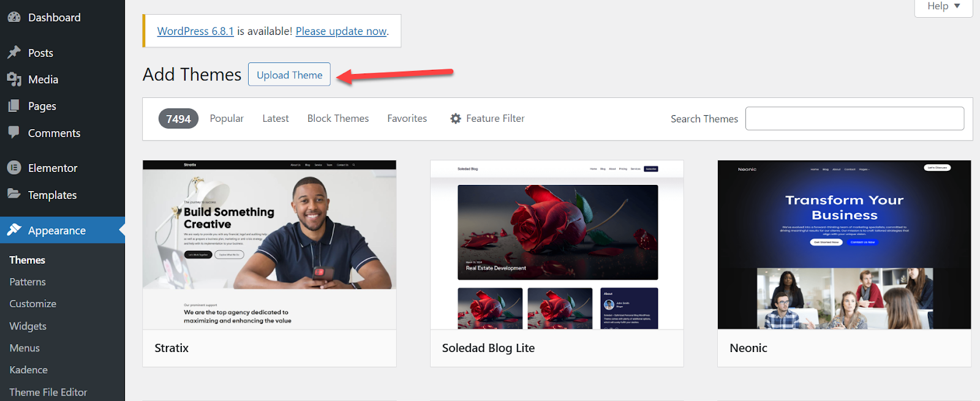Screen dimensions: 980x401
Task: Open Customize under Appearance
Action: pyautogui.click(x=33, y=304)
